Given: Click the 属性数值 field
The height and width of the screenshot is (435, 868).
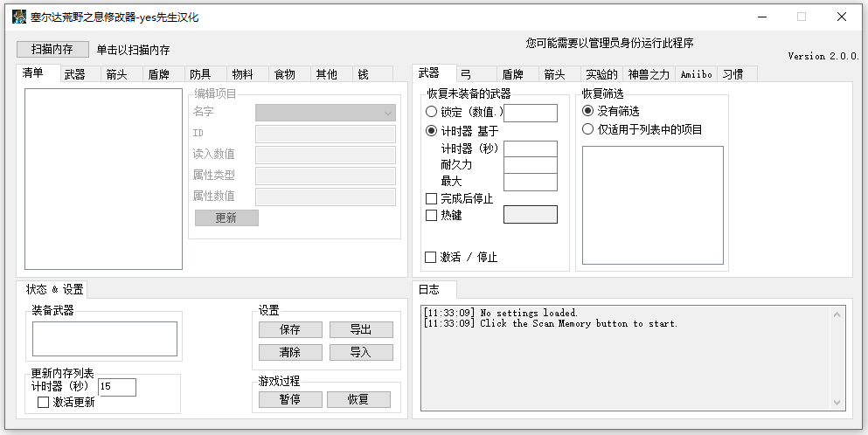Looking at the screenshot, I should pos(325,197).
